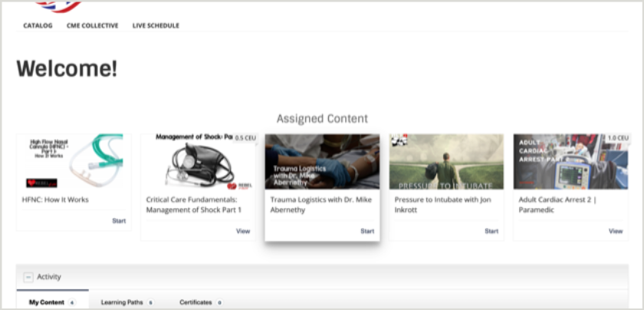The image size is (644, 310).
Task: Open the Management of Shock thumbnail image
Action: pos(198,162)
